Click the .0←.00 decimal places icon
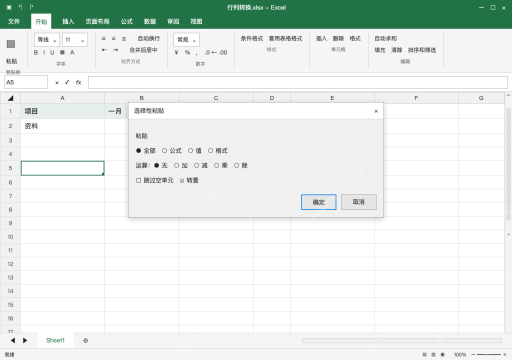512x360 pixels. tap(216, 52)
